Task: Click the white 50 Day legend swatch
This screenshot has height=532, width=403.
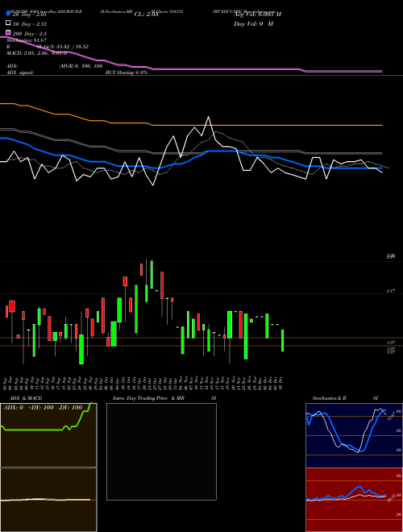Action: [8, 23]
